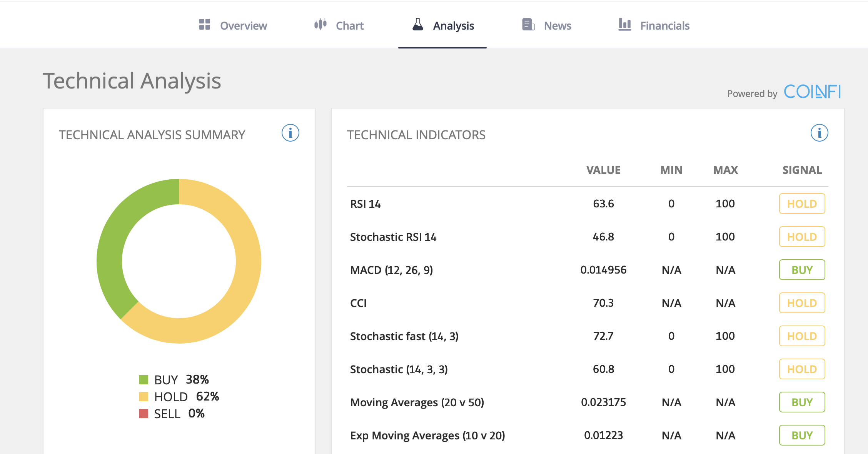The width and height of the screenshot is (868, 454).
Task: Click the CCI row label
Action: pyautogui.click(x=358, y=303)
